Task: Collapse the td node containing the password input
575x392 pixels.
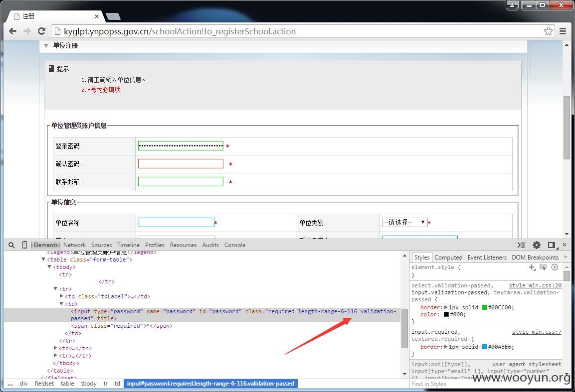Action: tap(61, 304)
